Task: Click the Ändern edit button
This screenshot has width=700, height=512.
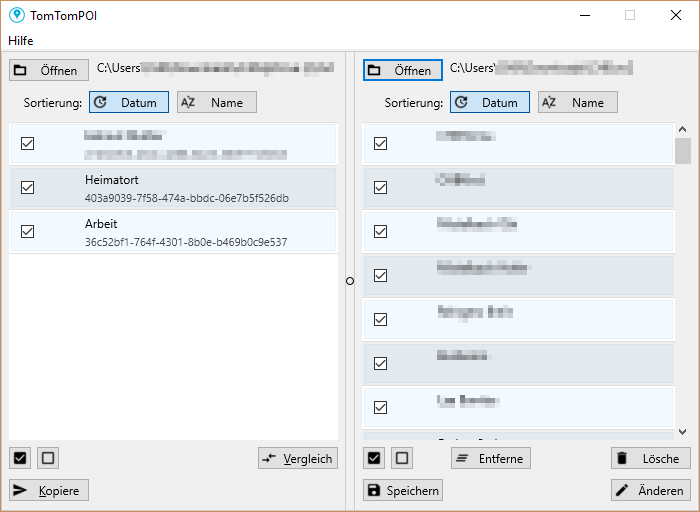Action: pyautogui.click(x=650, y=490)
